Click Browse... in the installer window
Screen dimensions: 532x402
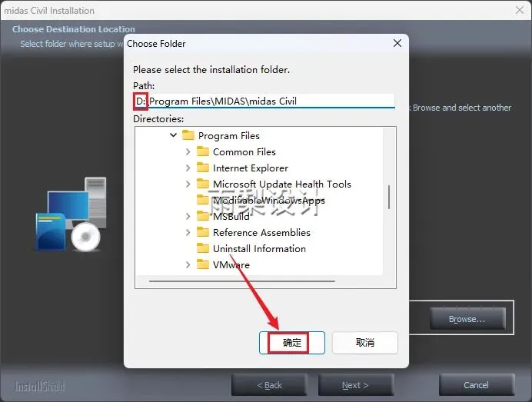(467, 318)
